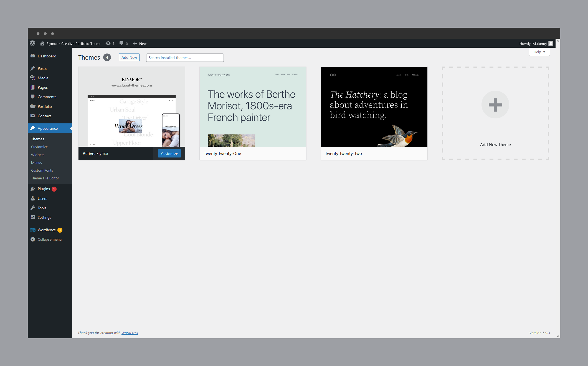Open the updates refresh icon
This screenshot has height=366, width=588.
coord(108,43)
